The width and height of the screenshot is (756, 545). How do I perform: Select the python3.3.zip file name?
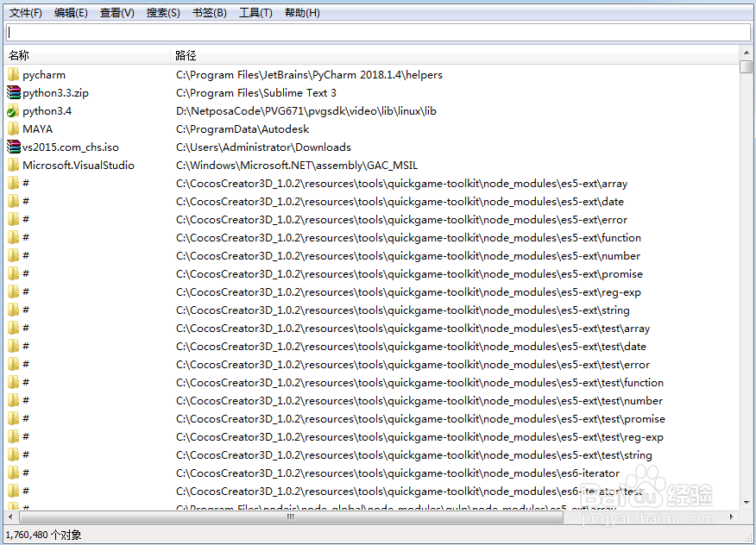[55, 93]
